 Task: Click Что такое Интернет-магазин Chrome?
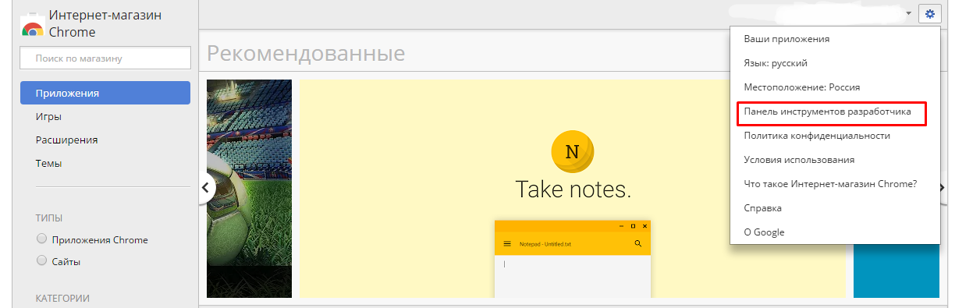pyautogui.click(x=835, y=183)
